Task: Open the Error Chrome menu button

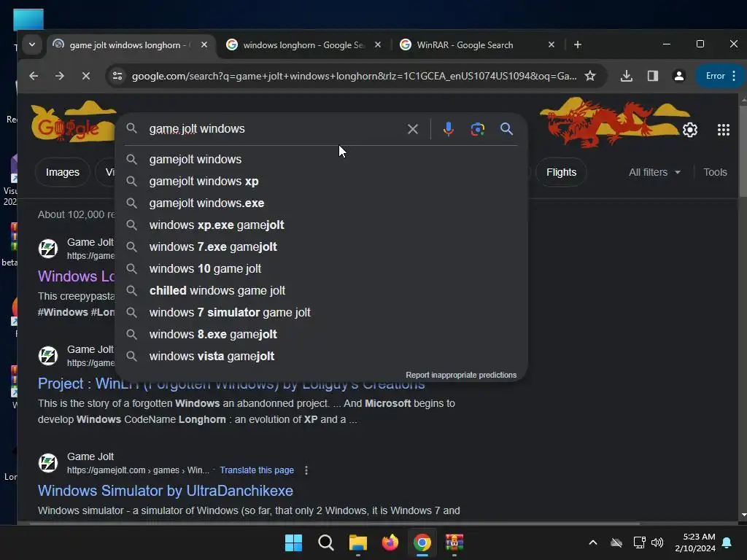Action: pyautogui.click(x=721, y=76)
